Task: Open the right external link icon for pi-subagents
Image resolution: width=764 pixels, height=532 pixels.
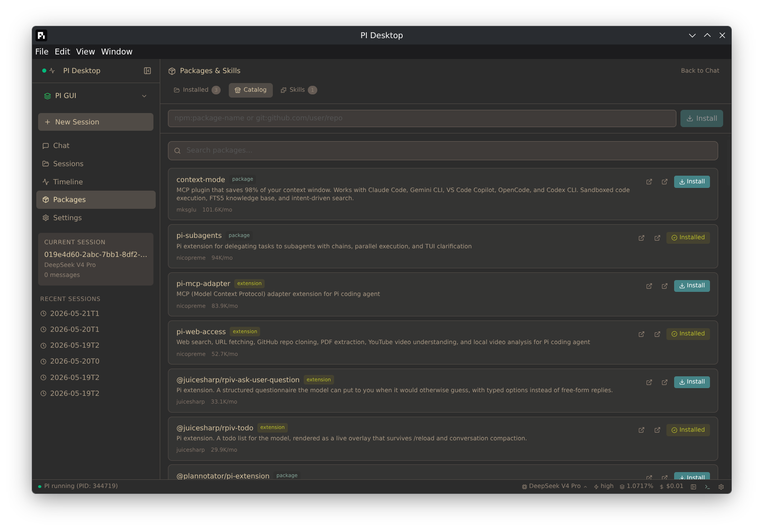Action: pyautogui.click(x=657, y=238)
